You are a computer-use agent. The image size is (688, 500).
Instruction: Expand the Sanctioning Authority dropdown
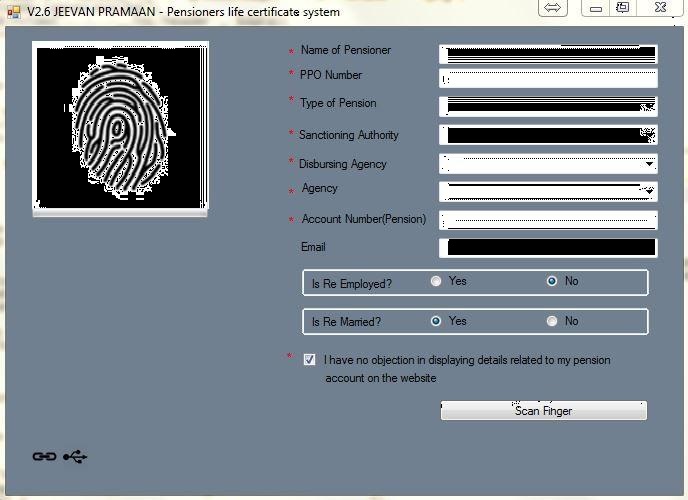pyautogui.click(x=649, y=135)
